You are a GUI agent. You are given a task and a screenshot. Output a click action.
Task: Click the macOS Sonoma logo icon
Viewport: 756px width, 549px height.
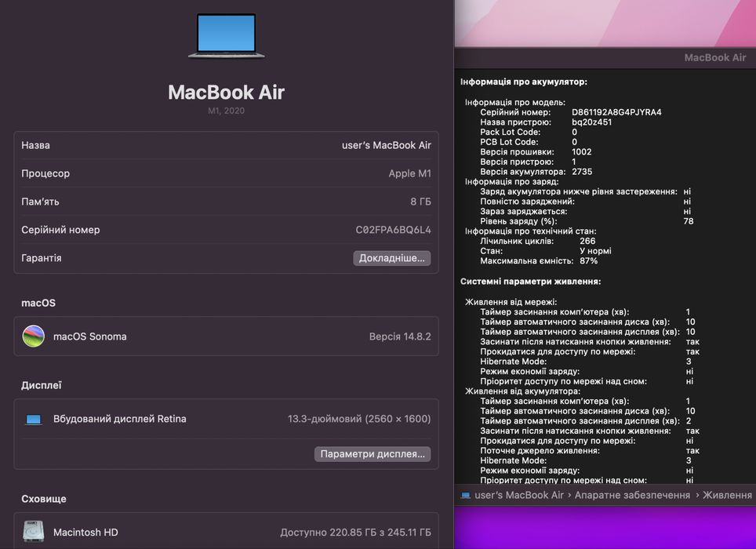pos(33,336)
